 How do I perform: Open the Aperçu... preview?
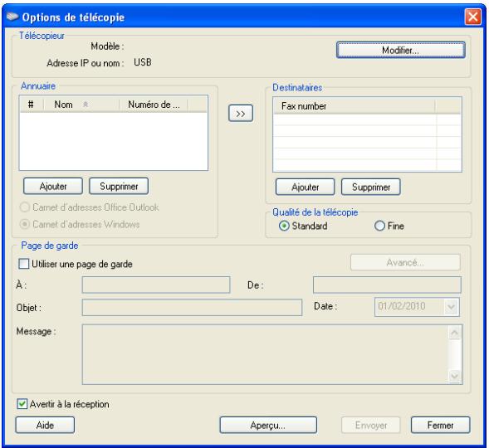(x=268, y=426)
